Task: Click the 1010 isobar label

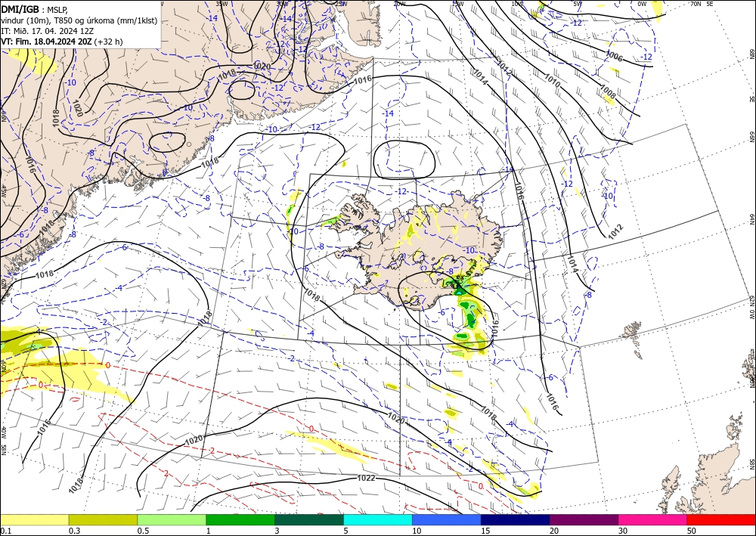Action: click(552, 80)
